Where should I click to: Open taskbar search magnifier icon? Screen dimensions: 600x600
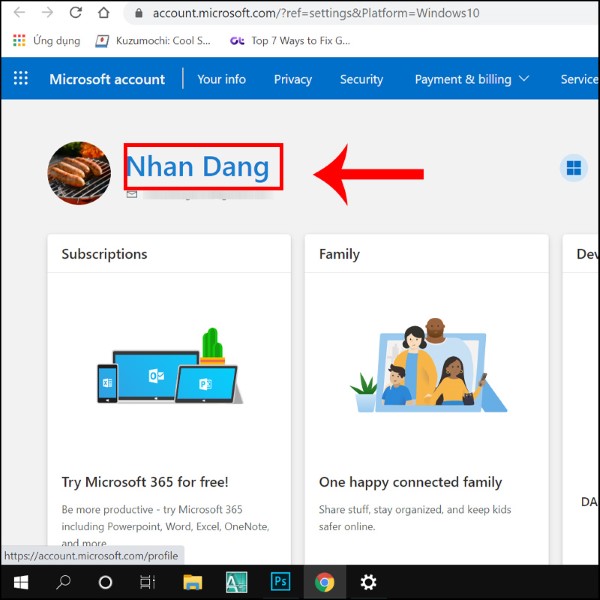(63, 582)
